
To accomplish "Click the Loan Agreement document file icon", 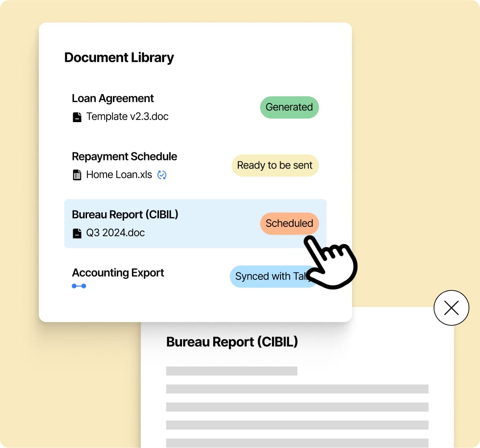I will pos(77,116).
